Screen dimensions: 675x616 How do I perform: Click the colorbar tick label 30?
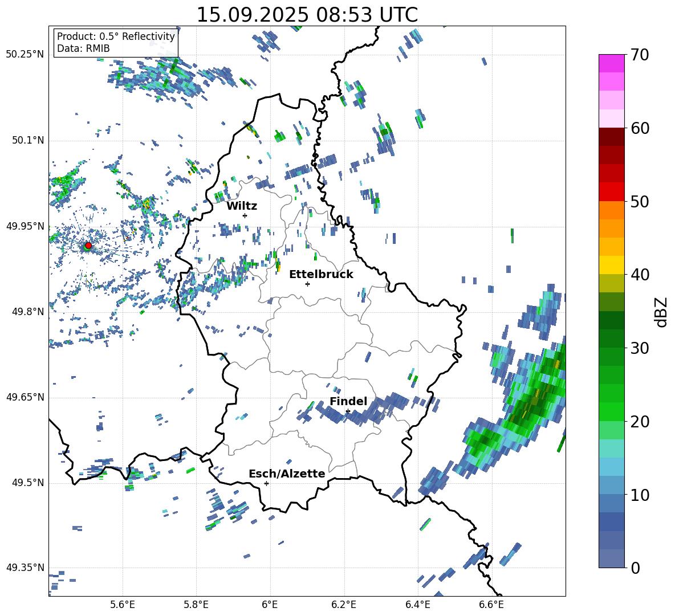click(x=640, y=348)
